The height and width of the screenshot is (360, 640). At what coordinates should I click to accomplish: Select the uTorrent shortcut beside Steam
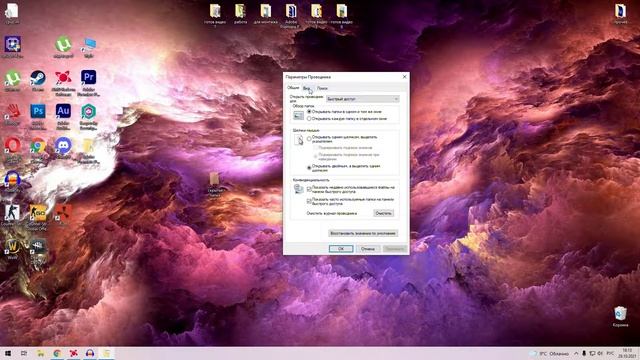point(13,79)
